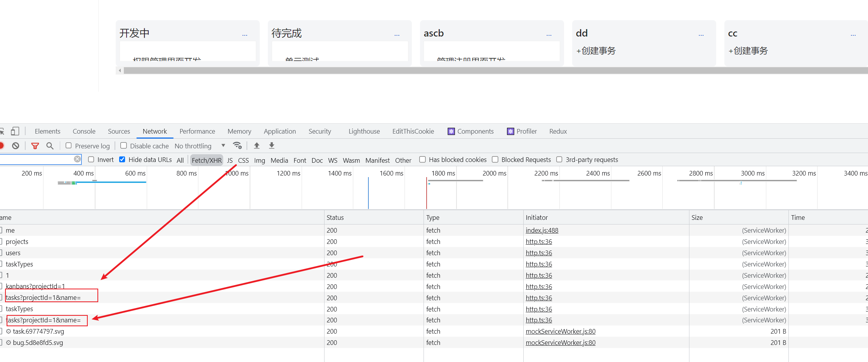Click gear icon beside bug.5d8e8fd5.svg
Viewport: 868px width, 362px height.
(9, 343)
